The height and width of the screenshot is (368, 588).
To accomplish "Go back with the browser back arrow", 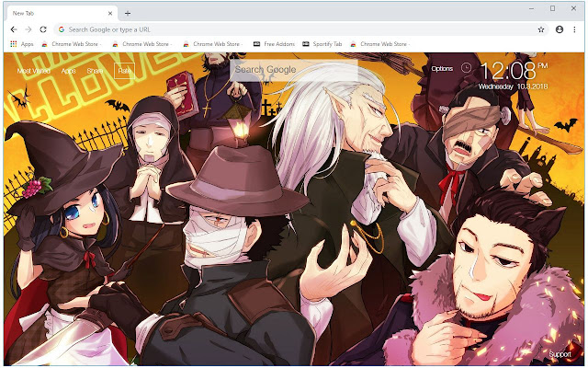I will (x=14, y=29).
